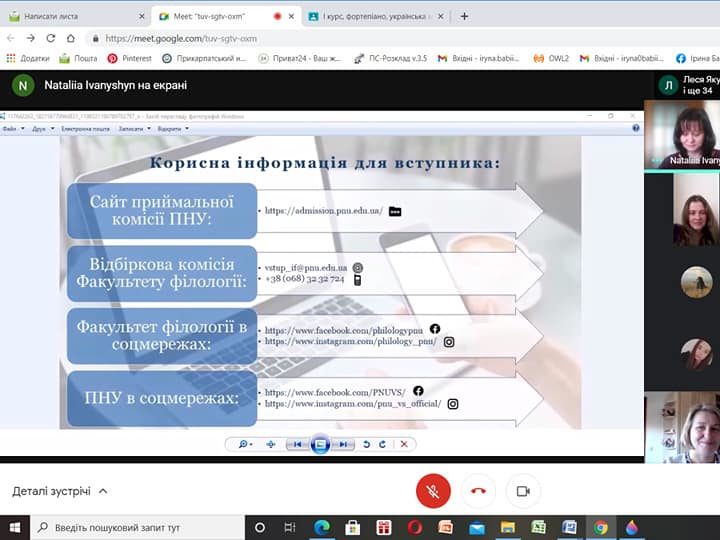Open Opera browser from the taskbar
Viewport: 720px width, 540px height.
(415, 527)
